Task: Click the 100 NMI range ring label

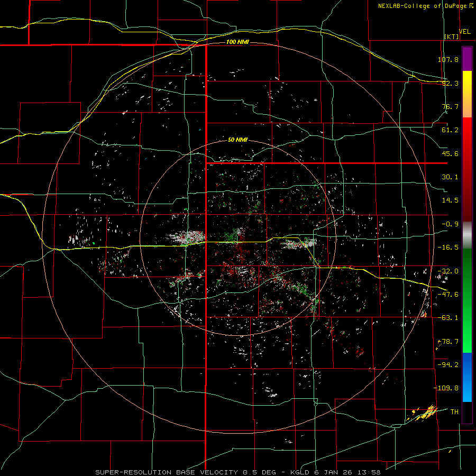Action: [237, 42]
